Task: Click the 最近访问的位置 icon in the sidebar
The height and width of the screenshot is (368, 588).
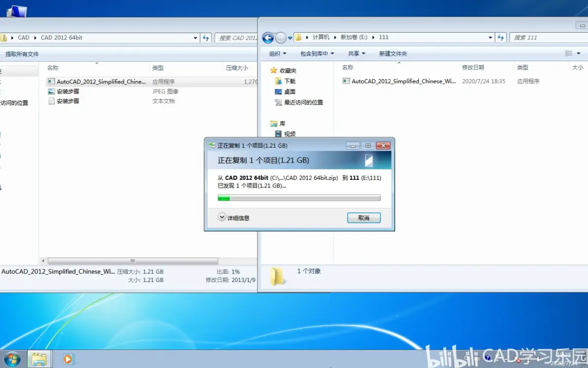Action: pyautogui.click(x=278, y=102)
